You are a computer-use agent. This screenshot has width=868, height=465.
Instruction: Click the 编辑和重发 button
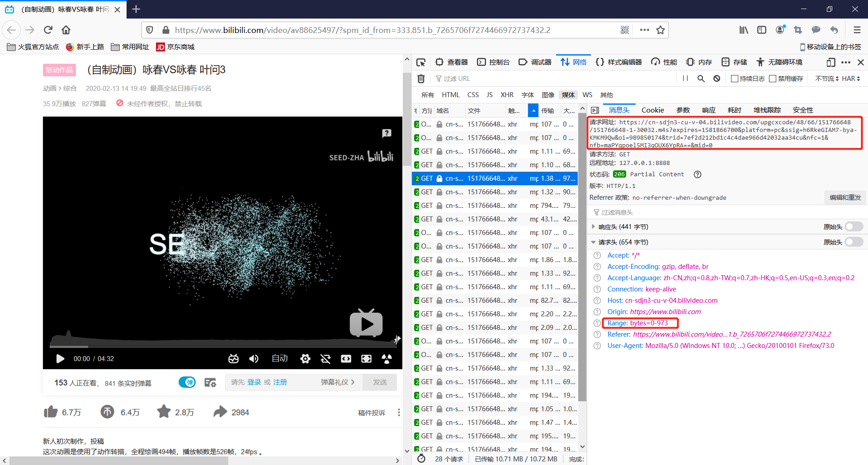click(845, 197)
